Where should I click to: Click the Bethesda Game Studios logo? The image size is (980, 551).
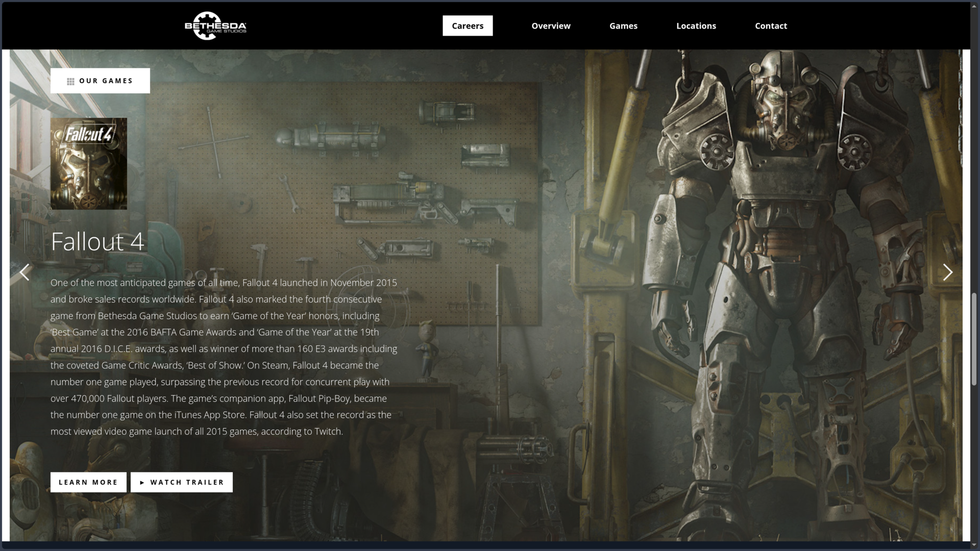(215, 26)
